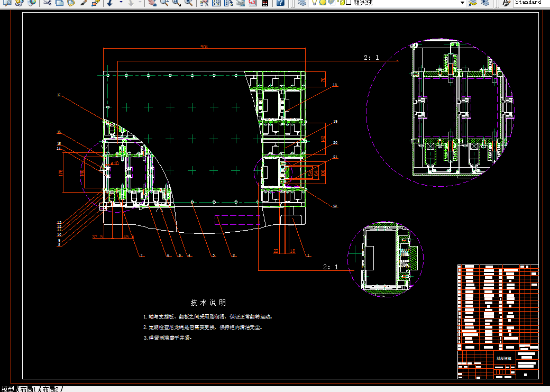Open the Tool Palettes window icon
Viewport: 550px width, 392px height.
[x=228, y=3]
